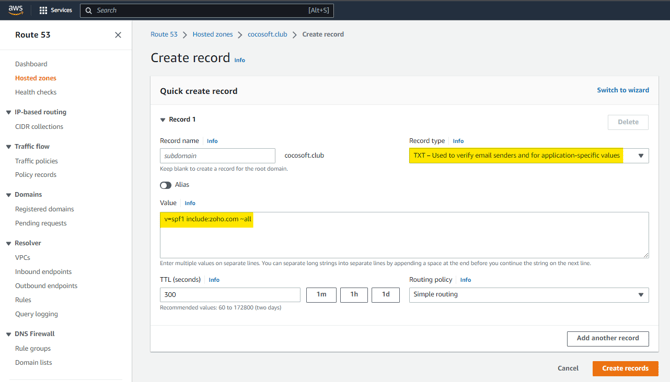Set TTL to 1m

pos(321,294)
